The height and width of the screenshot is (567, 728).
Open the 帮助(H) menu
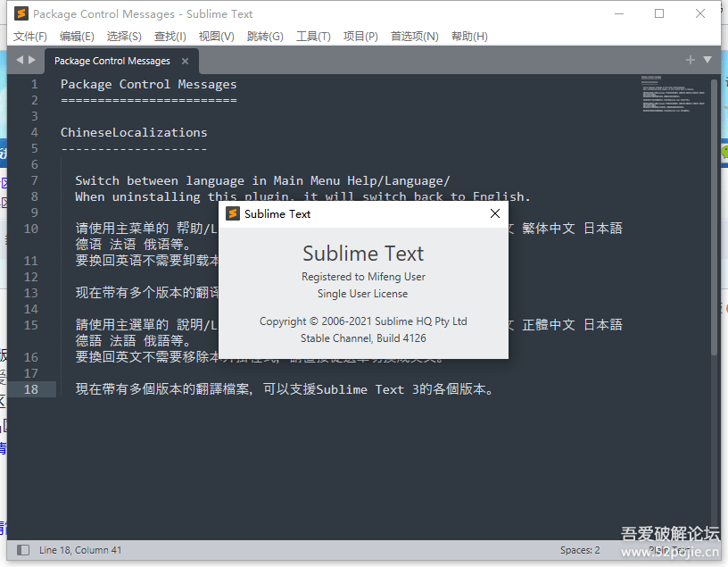pos(469,36)
